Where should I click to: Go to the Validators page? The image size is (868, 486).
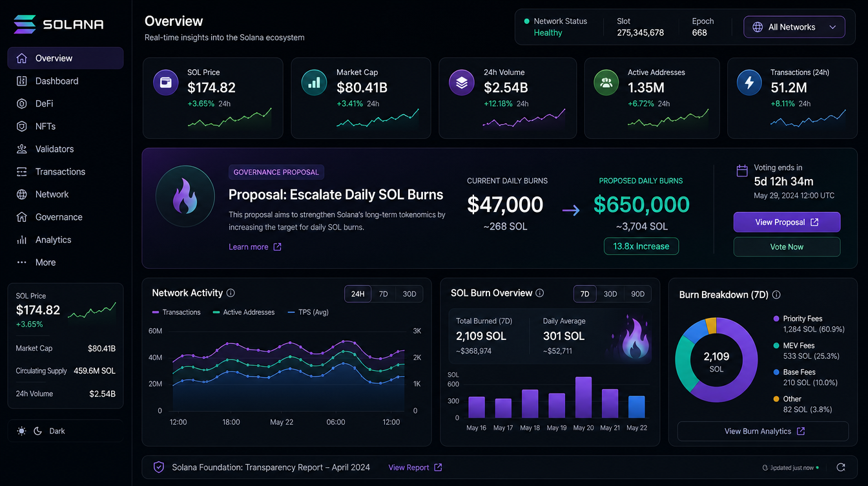pos(65,149)
